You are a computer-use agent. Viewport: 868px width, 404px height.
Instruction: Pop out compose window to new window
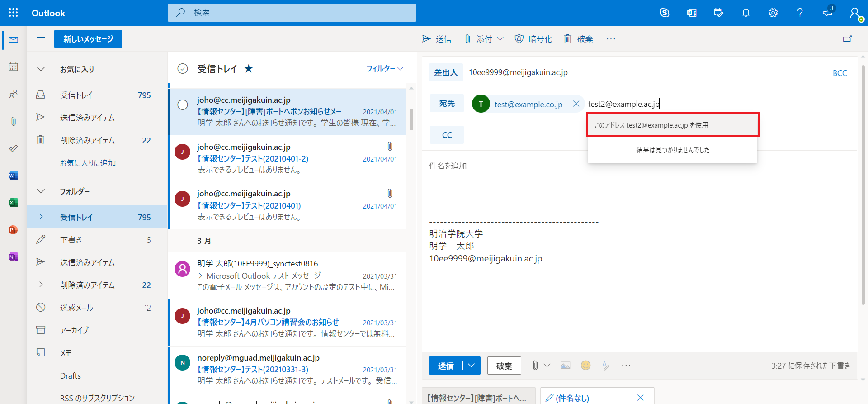coord(847,39)
